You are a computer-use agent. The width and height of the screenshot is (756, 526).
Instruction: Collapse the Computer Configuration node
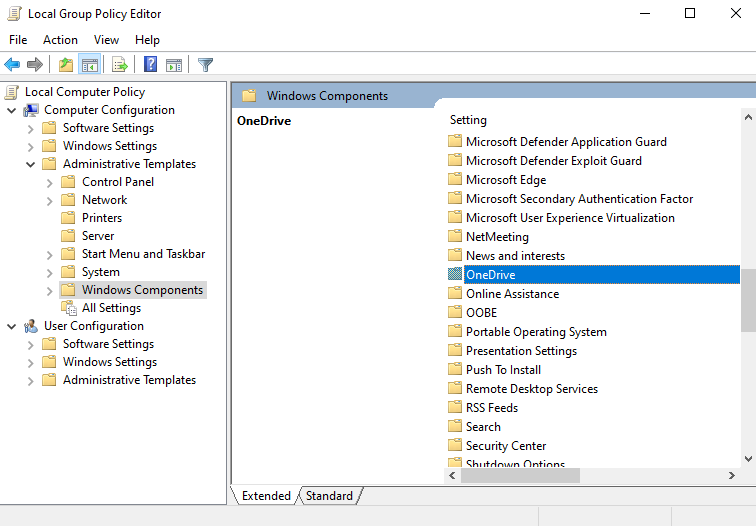tap(11, 110)
